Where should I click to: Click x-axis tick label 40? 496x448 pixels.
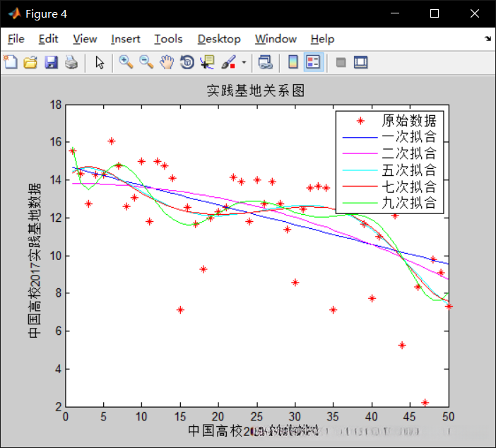(x=372, y=417)
